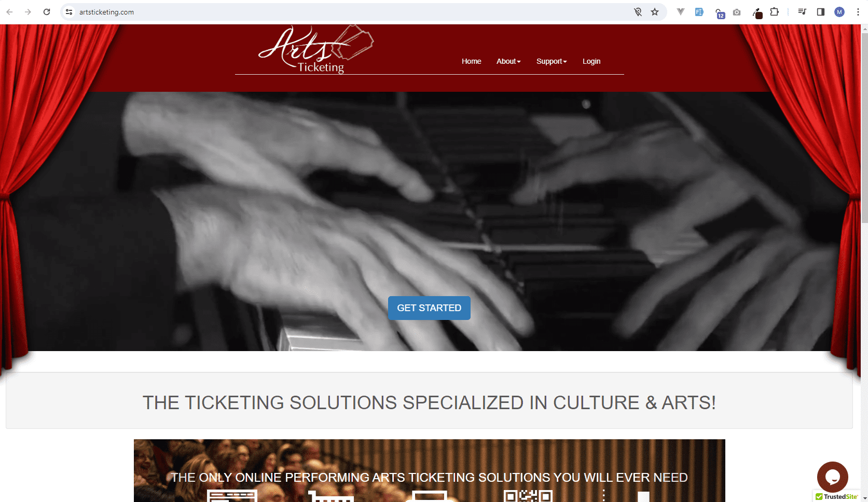Open the Extensions puzzle piece menu
This screenshot has height=502, width=868.
pyautogui.click(x=775, y=12)
